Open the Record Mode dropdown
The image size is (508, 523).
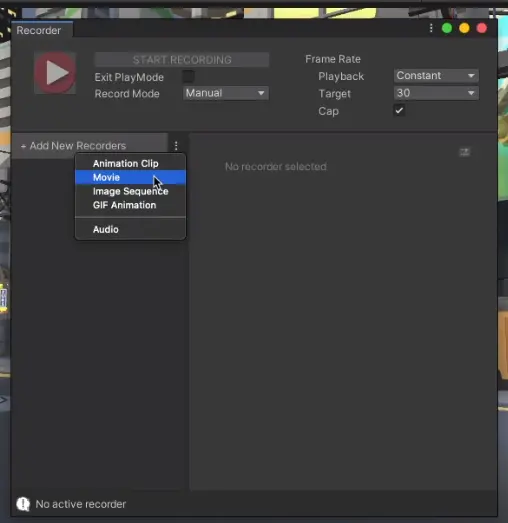[x=226, y=93]
